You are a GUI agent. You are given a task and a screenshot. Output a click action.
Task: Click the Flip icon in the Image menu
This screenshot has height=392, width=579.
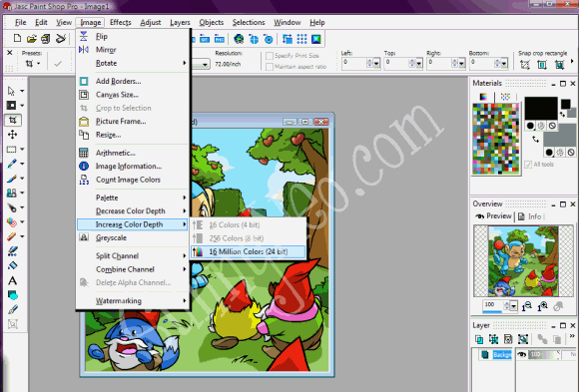[84, 36]
